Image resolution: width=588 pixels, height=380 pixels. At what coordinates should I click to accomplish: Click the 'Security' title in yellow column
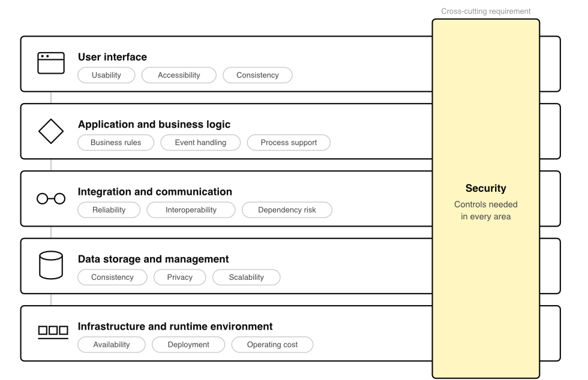point(486,188)
